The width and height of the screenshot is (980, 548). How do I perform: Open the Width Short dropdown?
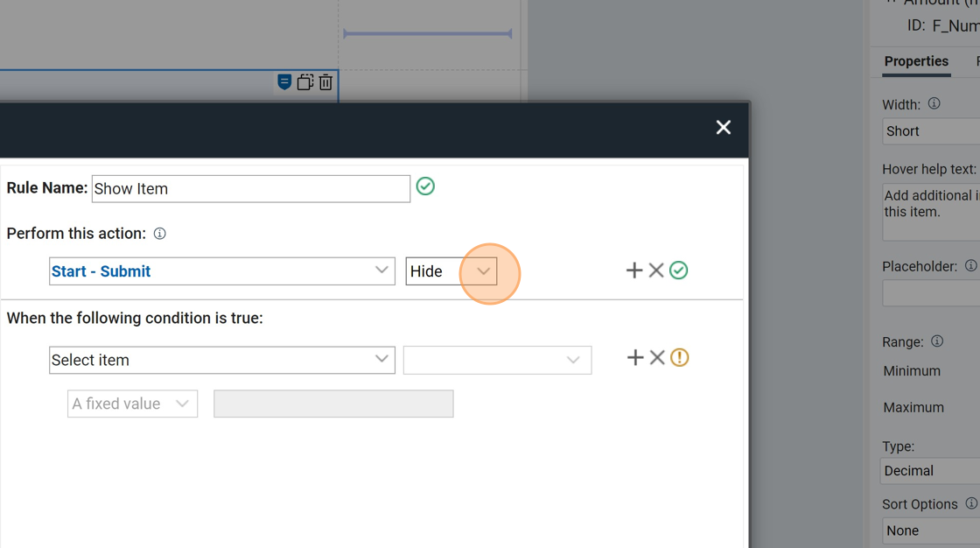pos(931,131)
